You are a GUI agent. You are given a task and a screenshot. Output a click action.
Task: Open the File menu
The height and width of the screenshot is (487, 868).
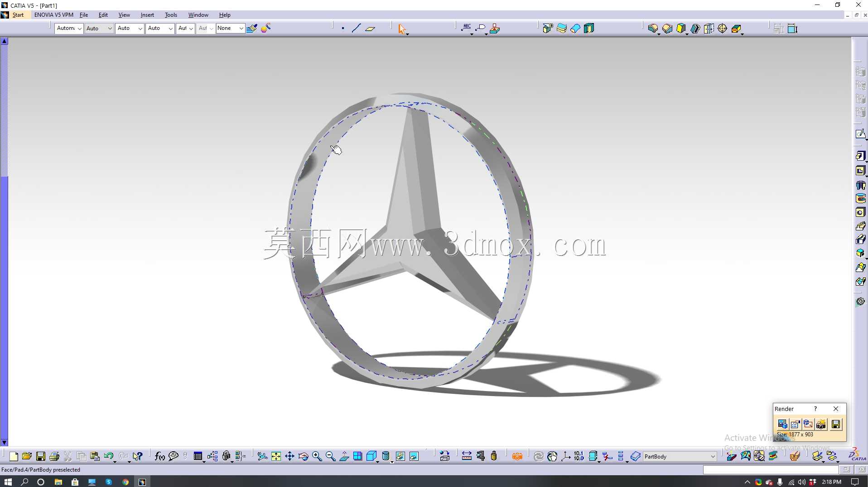click(84, 15)
